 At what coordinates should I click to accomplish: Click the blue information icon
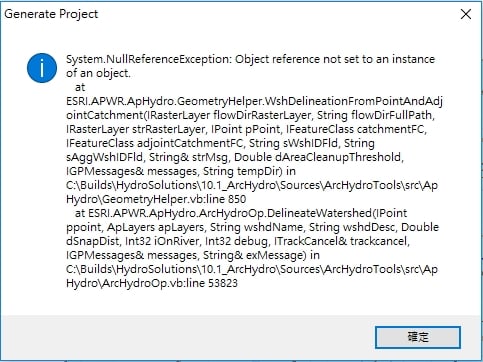click(x=42, y=68)
